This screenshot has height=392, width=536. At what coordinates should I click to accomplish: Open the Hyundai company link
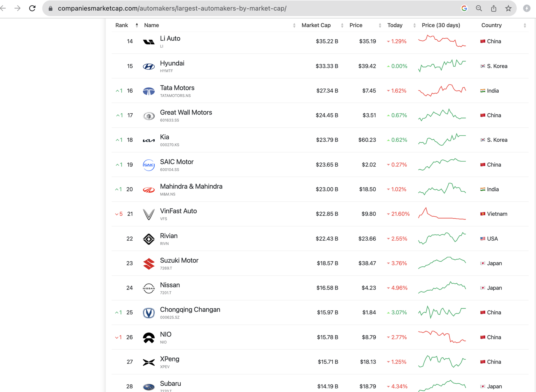[x=172, y=63]
